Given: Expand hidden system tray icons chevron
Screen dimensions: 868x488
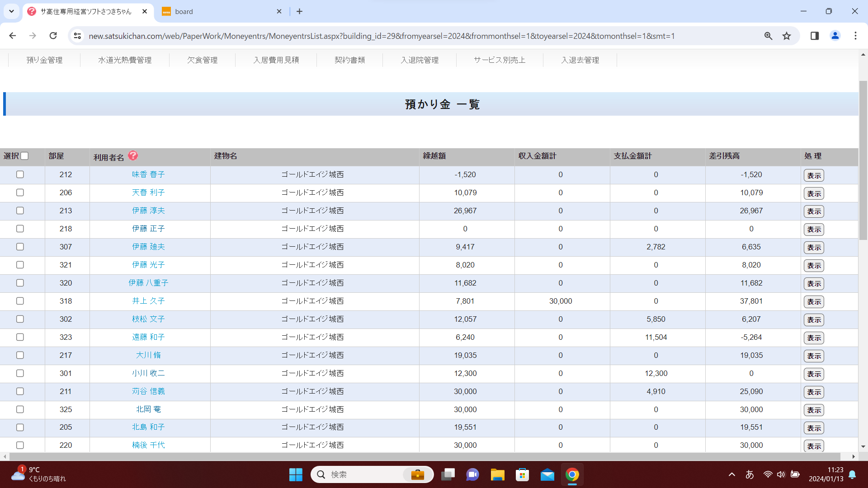Looking at the screenshot, I should click(x=731, y=474).
